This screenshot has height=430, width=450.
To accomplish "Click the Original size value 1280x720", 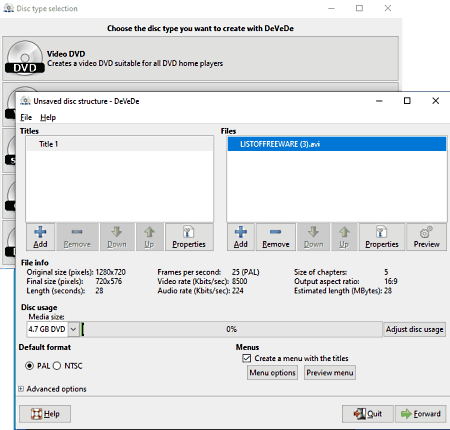I will pyautogui.click(x=111, y=272).
